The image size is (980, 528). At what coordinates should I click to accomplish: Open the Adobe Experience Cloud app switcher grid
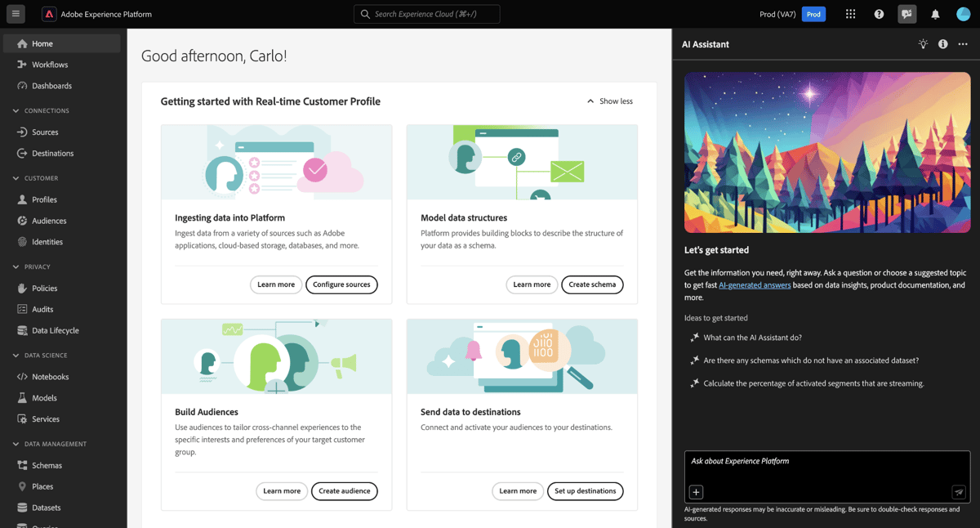tap(850, 13)
